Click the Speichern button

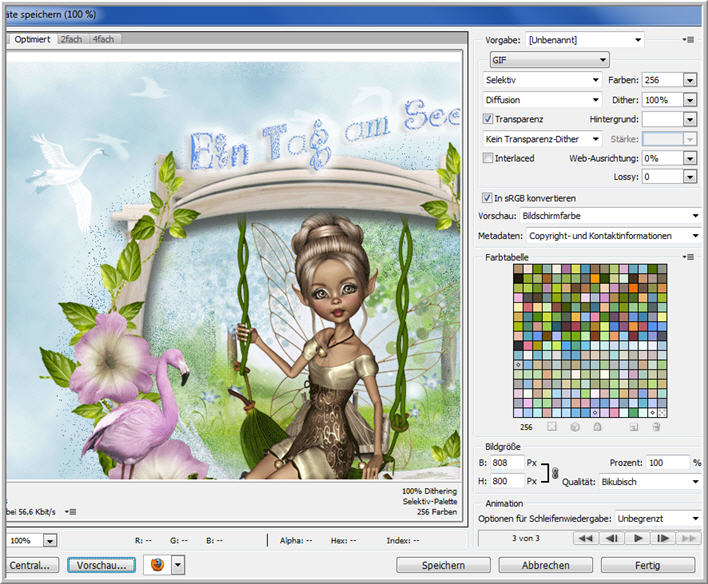point(443,565)
